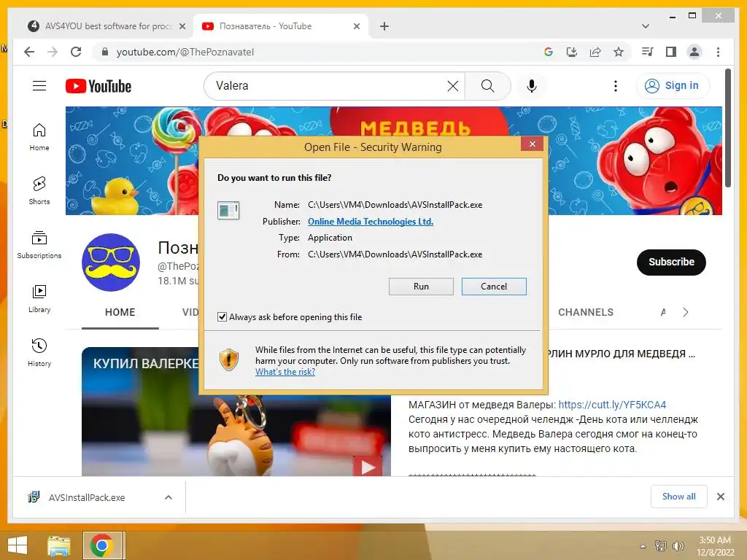Open Subscriptions in the YouTube sidebar
The height and width of the screenshot is (560, 747).
(39, 245)
